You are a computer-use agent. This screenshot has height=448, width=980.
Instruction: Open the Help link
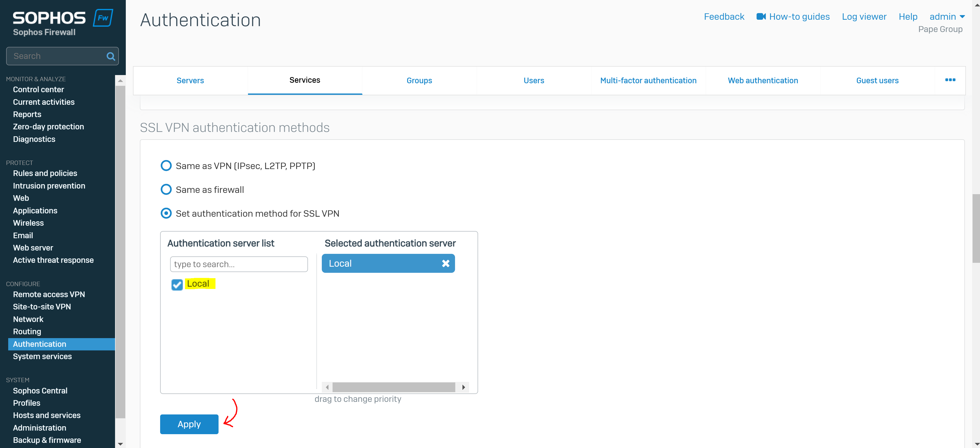(908, 16)
